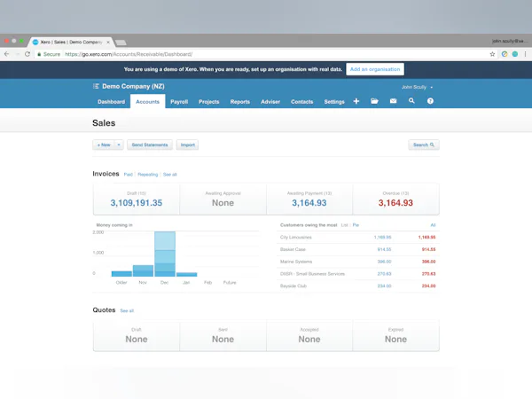The height and width of the screenshot is (399, 532).
Task: Click the search magnifier icon in navigation bar
Action: pyautogui.click(x=411, y=101)
